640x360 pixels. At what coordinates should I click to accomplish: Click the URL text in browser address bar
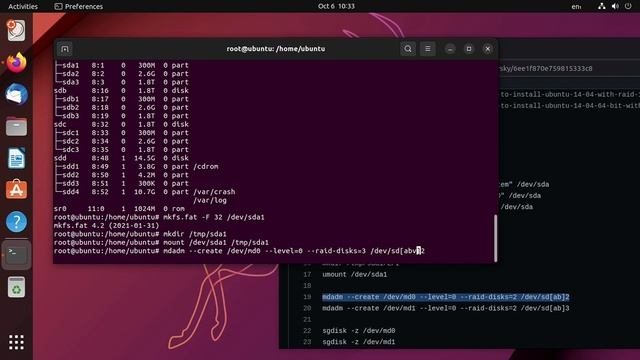546,69
